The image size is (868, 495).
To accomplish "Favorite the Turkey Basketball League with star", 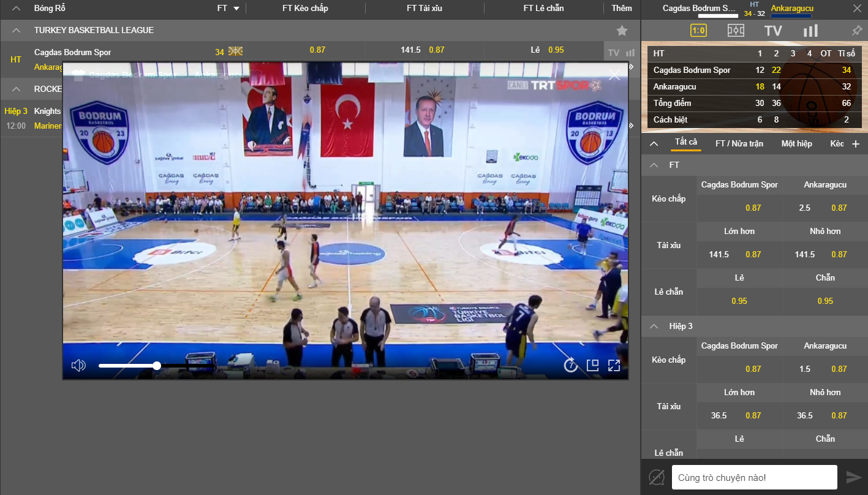I will [x=622, y=31].
